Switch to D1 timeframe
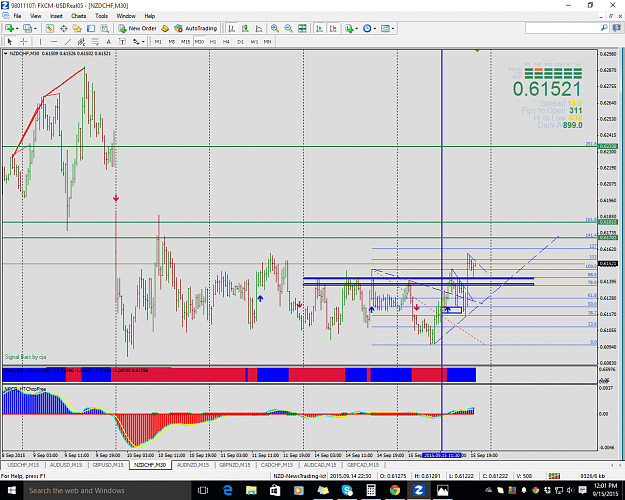The width and height of the screenshot is (625, 500). click(240, 41)
